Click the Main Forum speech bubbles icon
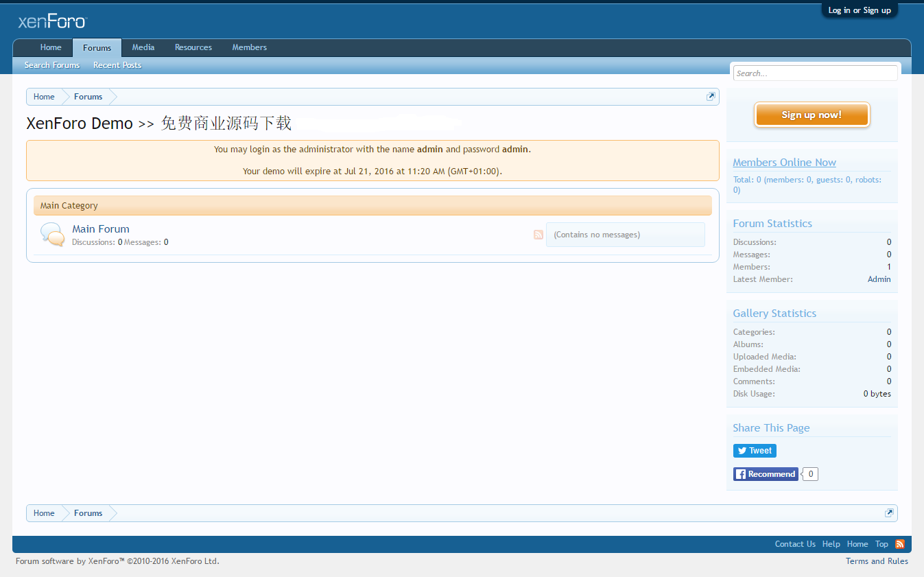The width and height of the screenshot is (924, 577). coord(53,235)
